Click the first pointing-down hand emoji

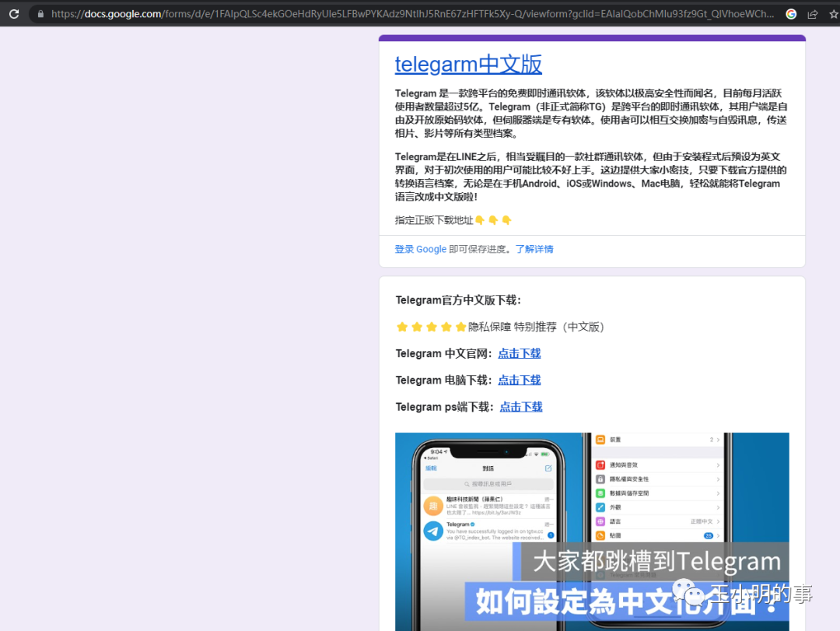(479, 220)
